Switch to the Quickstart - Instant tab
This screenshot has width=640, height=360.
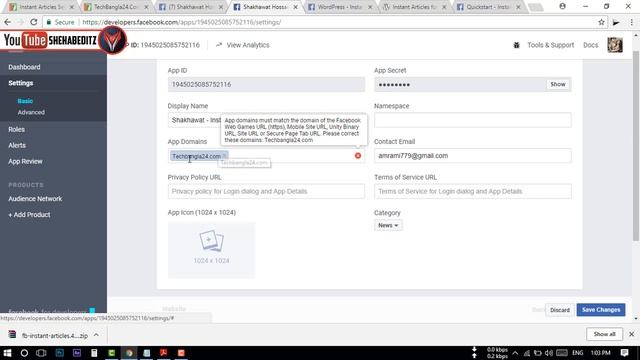(x=487, y=7)
